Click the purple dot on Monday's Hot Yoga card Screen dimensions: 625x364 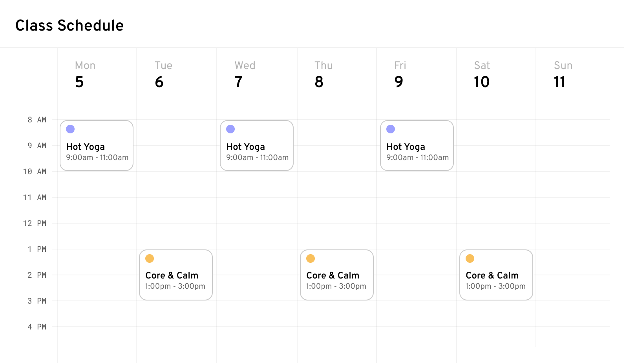click(70, 129)
